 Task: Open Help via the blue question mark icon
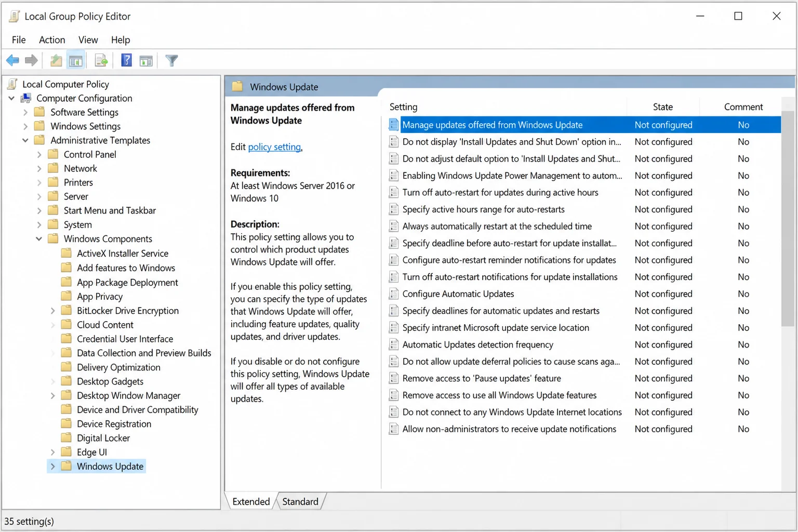coord(126,60)
